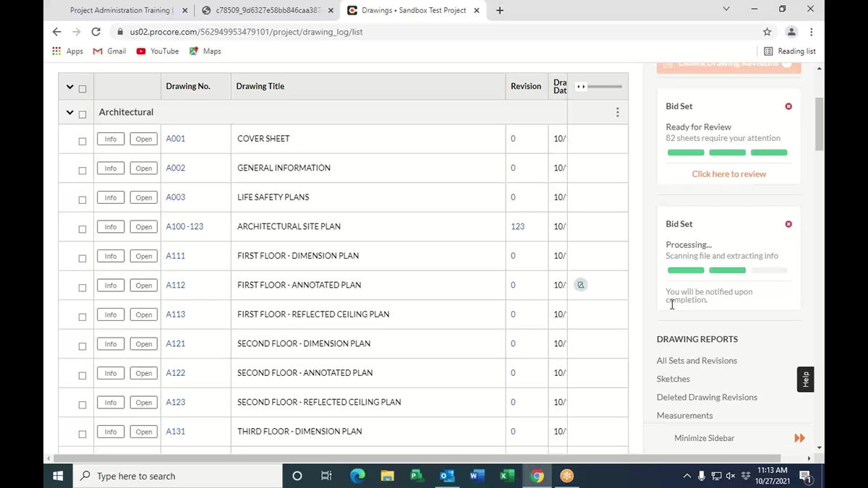This screenshot has height=488, width=868.
Task: Collapse the Architectural group chevron
Action: click(69, 112)
